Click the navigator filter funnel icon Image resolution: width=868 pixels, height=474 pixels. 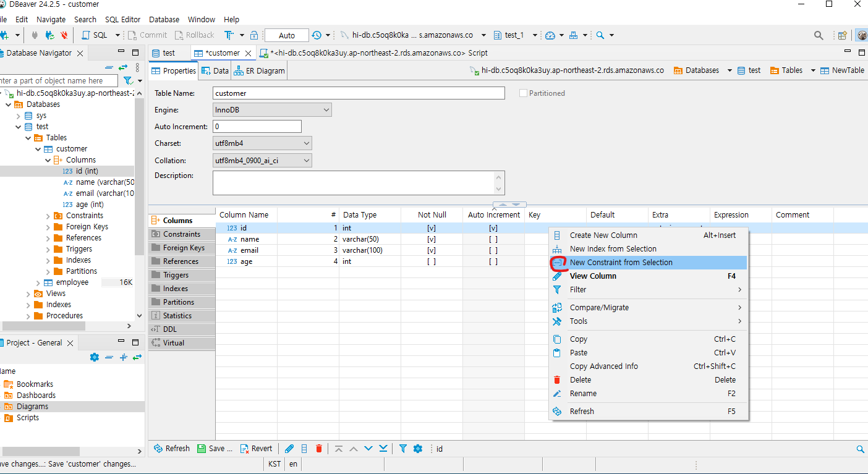[x=127, y=81]
